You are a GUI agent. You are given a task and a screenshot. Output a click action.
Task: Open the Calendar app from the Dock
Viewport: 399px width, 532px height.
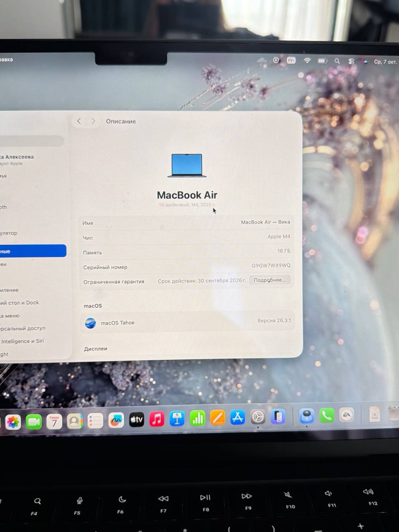[54, 422]
